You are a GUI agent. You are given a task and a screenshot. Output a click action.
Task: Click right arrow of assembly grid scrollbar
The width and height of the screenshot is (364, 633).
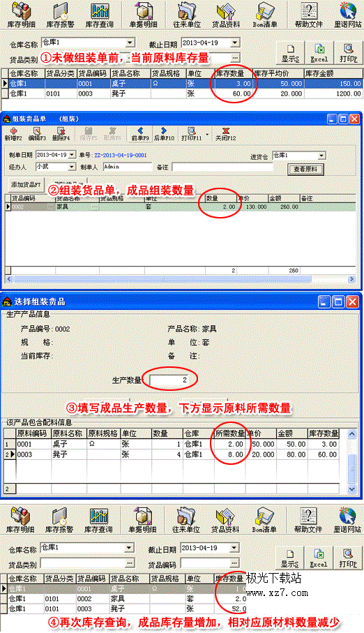[351, 279]
